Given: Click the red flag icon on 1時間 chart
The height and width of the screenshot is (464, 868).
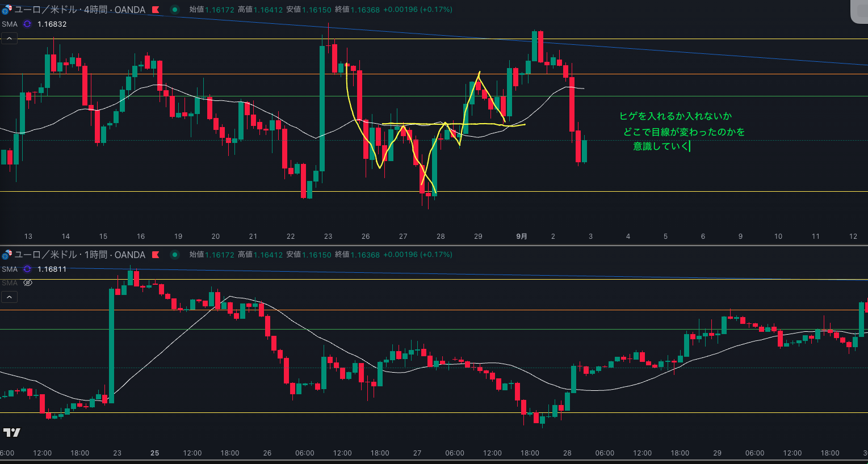Looking at the screenshot, I should pyautogui.click(x=156, y=255).
